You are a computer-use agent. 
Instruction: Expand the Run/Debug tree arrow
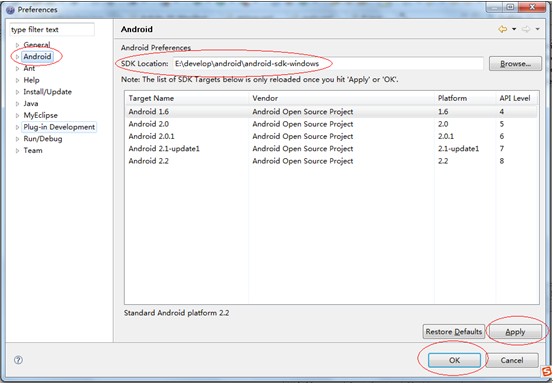click(17, 139)
